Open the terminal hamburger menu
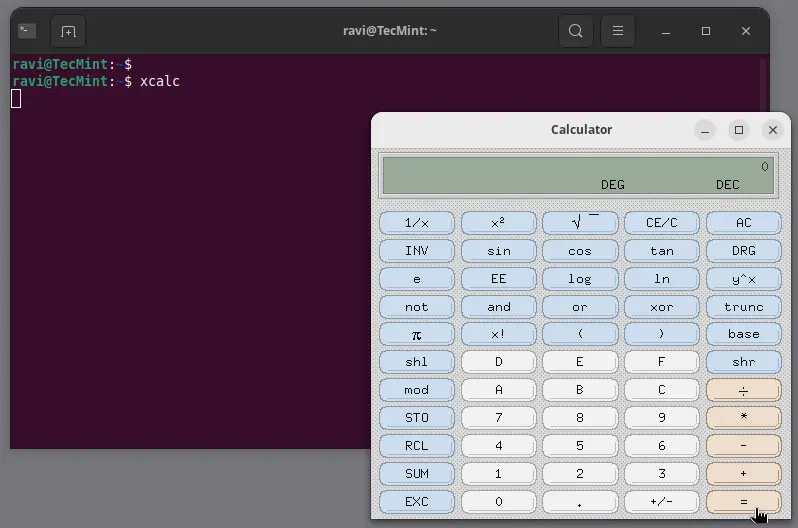Screen dimensions: 798x528 pos(618,31)
